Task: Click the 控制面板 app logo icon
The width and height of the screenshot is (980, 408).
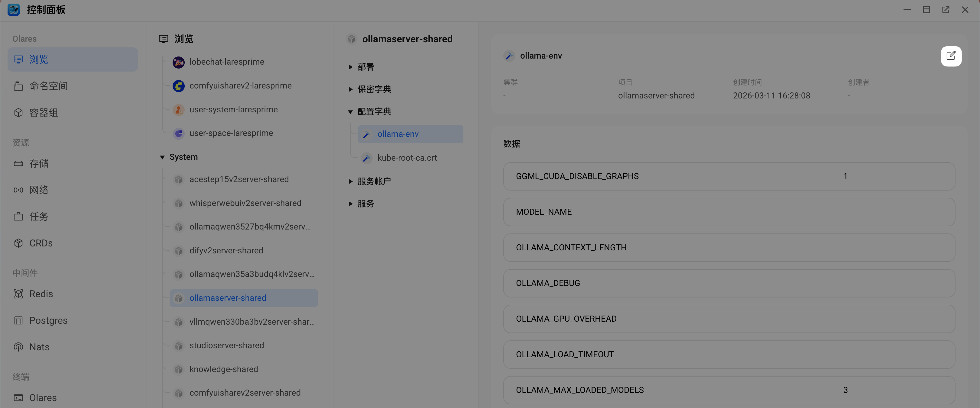Action: (14, 9)
